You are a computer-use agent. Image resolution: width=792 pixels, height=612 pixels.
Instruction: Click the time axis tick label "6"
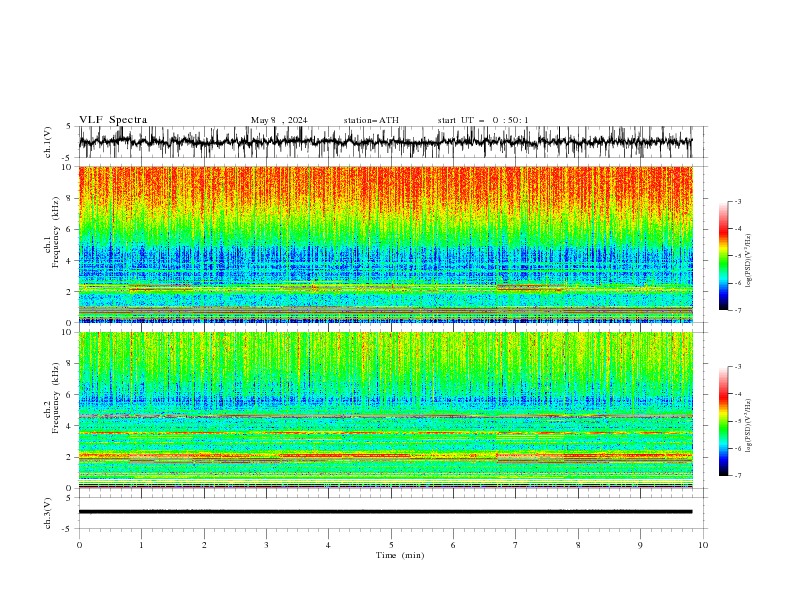coord(453,545)
